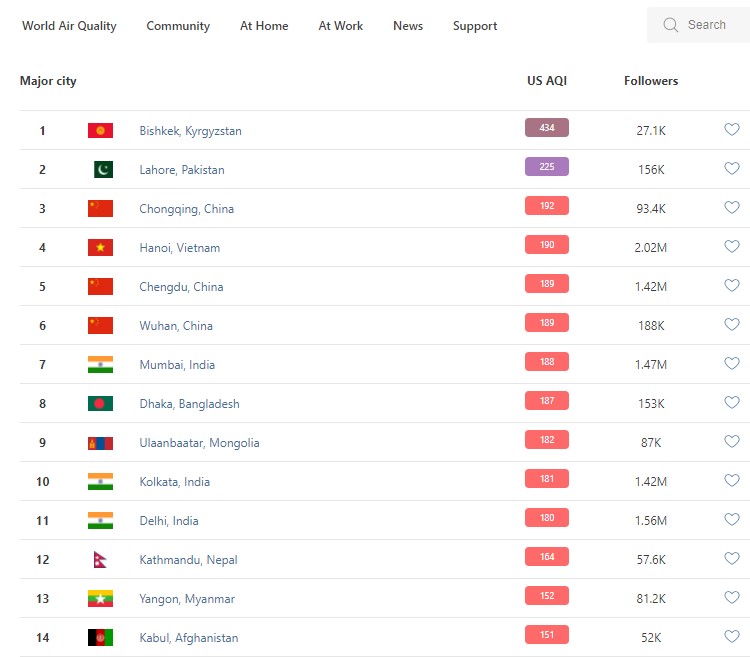The height and width of the screenshot is (657, 750).
Task: Click into the Search input field
Action: 710,25
